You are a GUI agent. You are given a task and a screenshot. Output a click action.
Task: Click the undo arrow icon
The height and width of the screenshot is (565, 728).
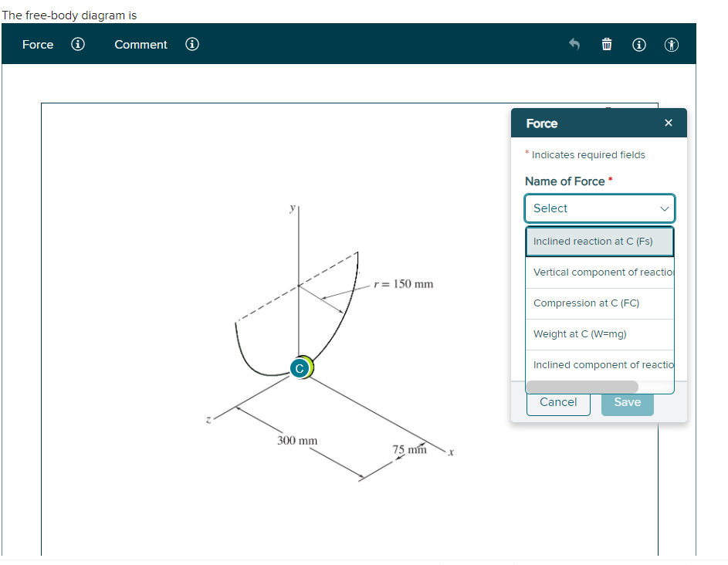[x=574, y=44]
